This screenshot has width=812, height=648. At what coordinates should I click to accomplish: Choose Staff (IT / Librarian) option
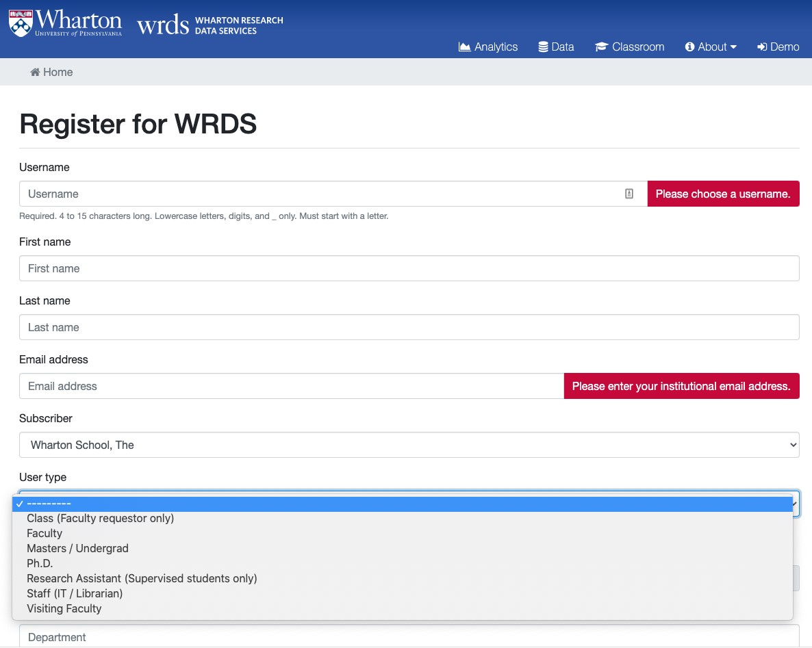tap(403, 593)
